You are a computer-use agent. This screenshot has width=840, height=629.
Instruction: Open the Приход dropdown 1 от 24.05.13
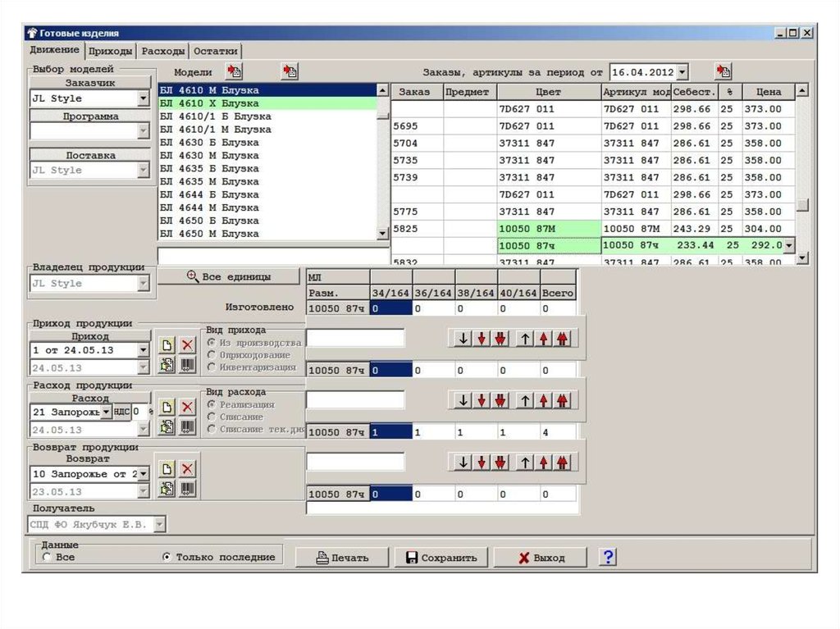coord(144,350)
